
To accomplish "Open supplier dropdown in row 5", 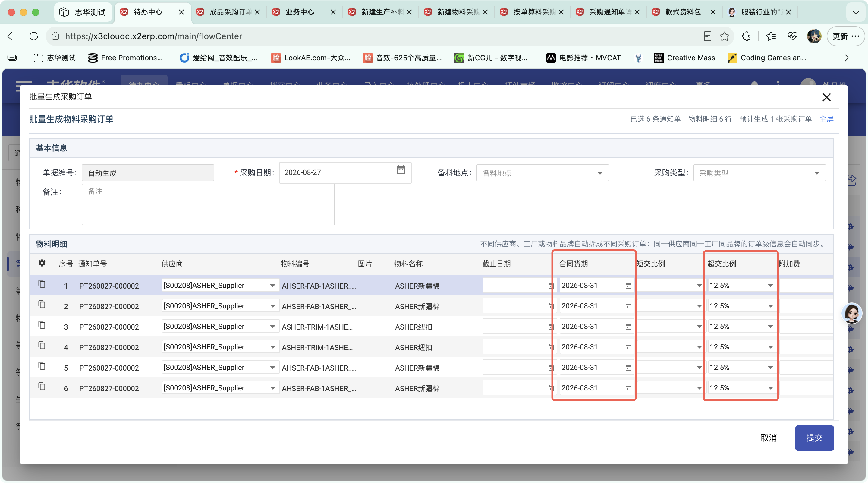I will click(x=272, y=368).
